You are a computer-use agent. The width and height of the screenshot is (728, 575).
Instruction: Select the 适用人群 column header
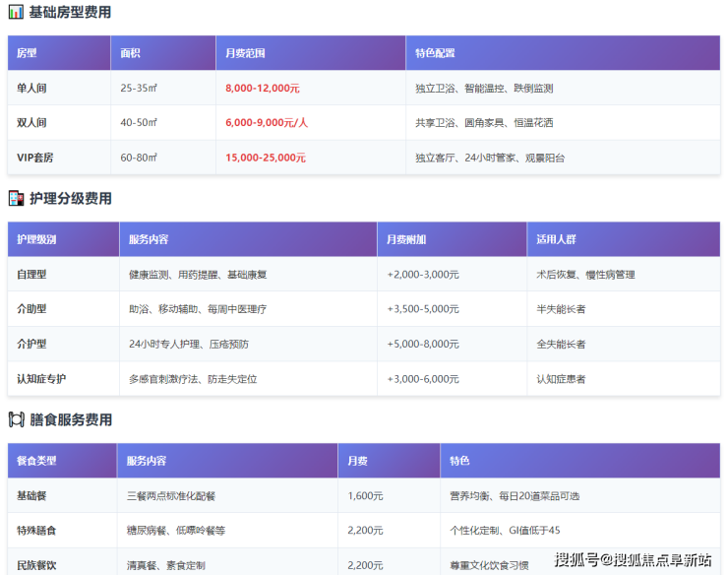point(556,239)
